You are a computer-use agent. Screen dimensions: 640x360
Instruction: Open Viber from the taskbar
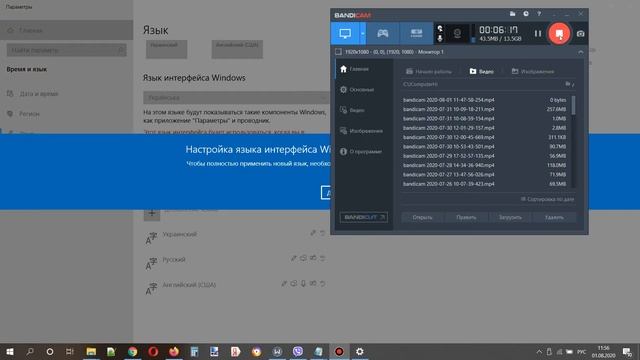click(x=298, y=351)
